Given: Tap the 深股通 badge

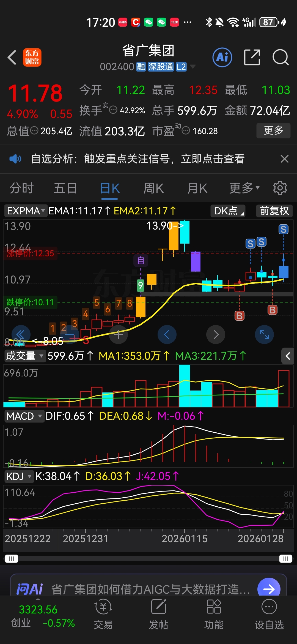Looking at the screenshot, I should tap(161, 67).
